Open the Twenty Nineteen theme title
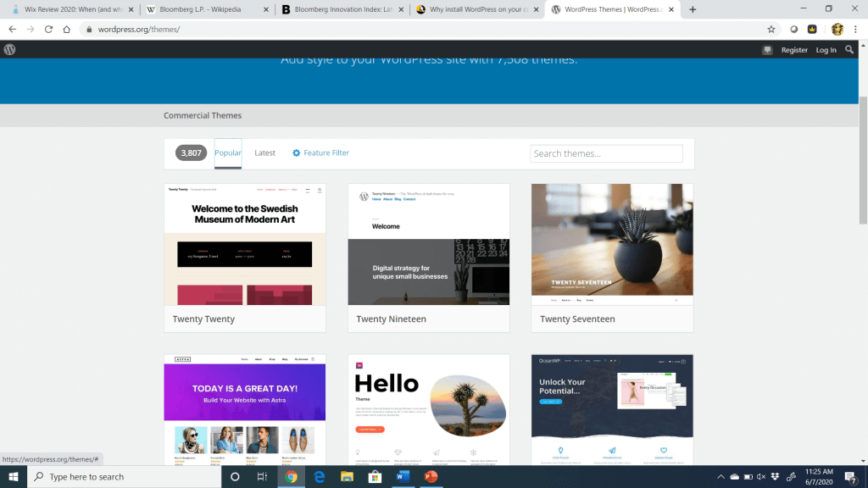The image size is (868, 488). tap(391, 319)
